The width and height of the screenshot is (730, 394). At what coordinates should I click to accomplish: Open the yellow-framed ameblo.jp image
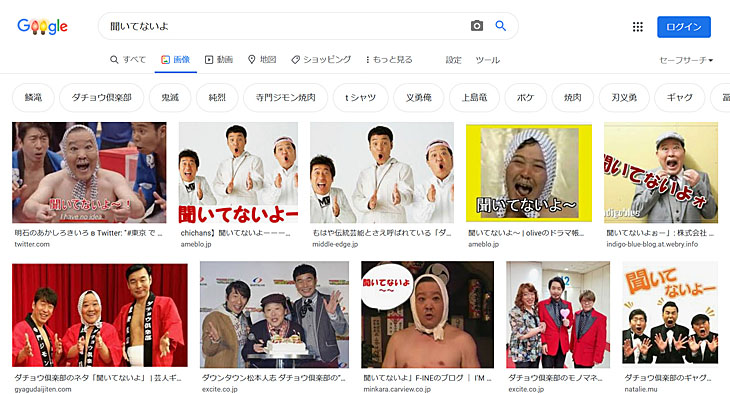coord(529,173)
